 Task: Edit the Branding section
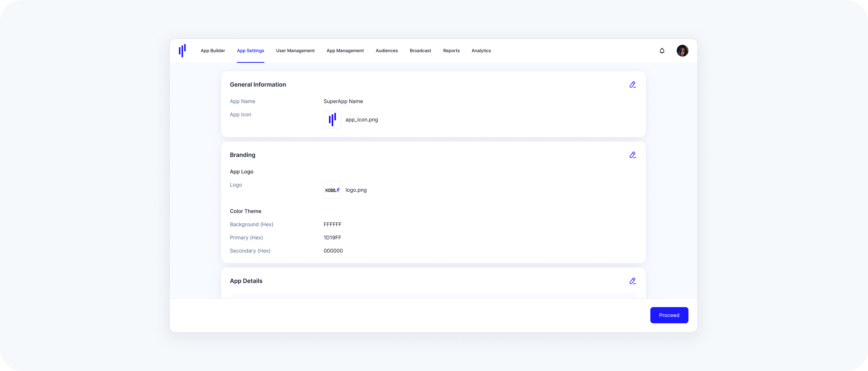(x=633, y=155)
